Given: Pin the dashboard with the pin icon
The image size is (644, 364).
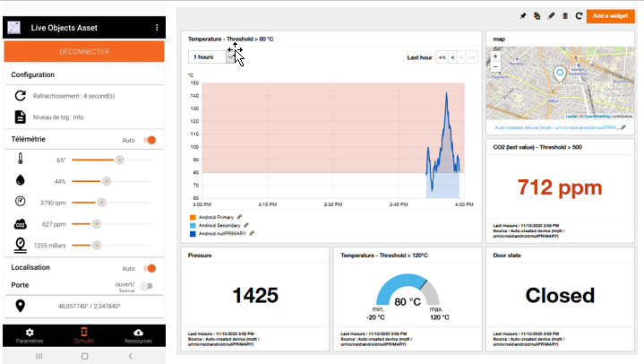Looking at the screenshot, I should (x=523, y=16).
